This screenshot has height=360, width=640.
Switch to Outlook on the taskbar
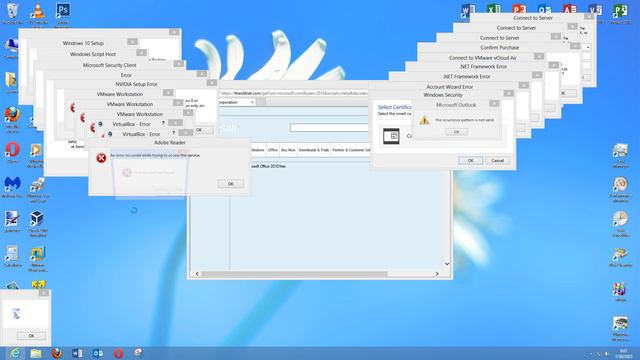(x=98, y=353)
